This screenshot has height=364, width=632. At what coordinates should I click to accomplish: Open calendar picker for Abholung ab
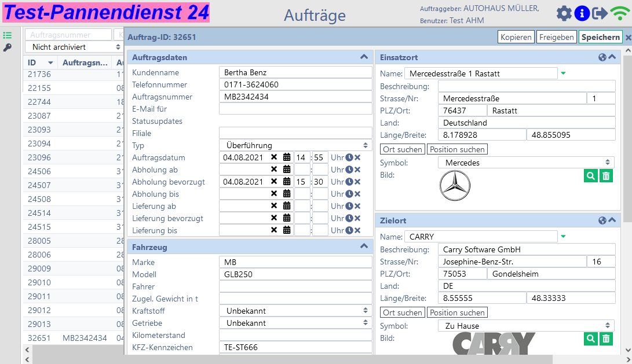[287, 170]
